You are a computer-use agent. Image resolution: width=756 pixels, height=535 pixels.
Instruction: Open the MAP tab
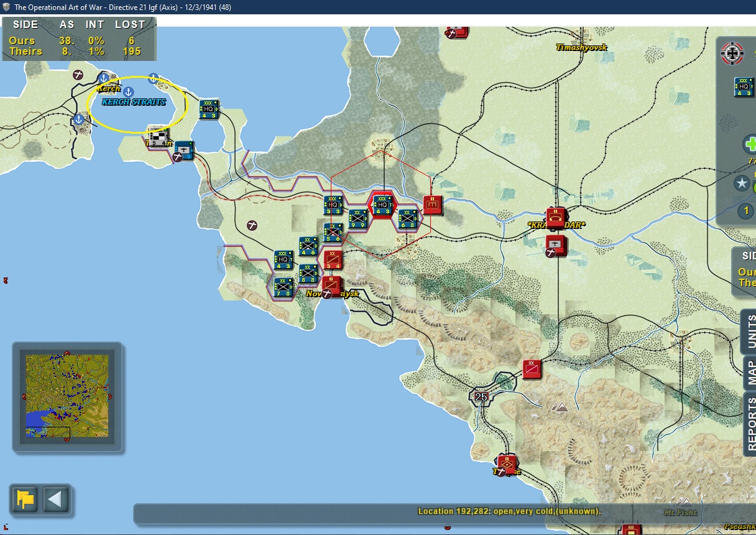click(750, 373)
